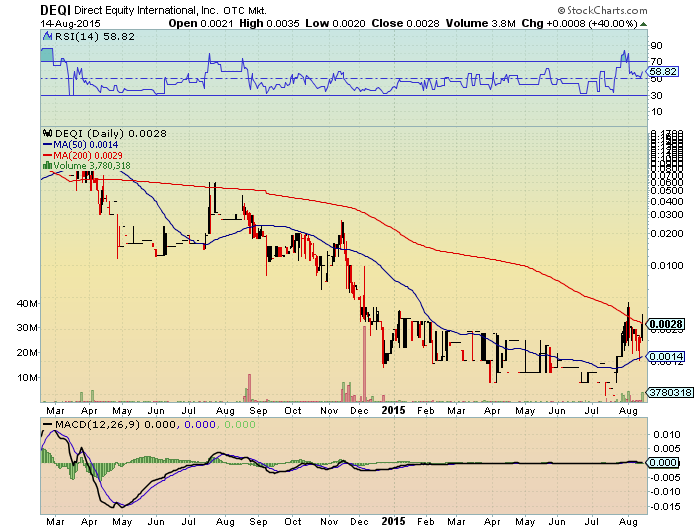The width and height of the screenshot is (700, 530).
Task: Click the 0.0100 price axis label
Action: click(x=667, y=266)
